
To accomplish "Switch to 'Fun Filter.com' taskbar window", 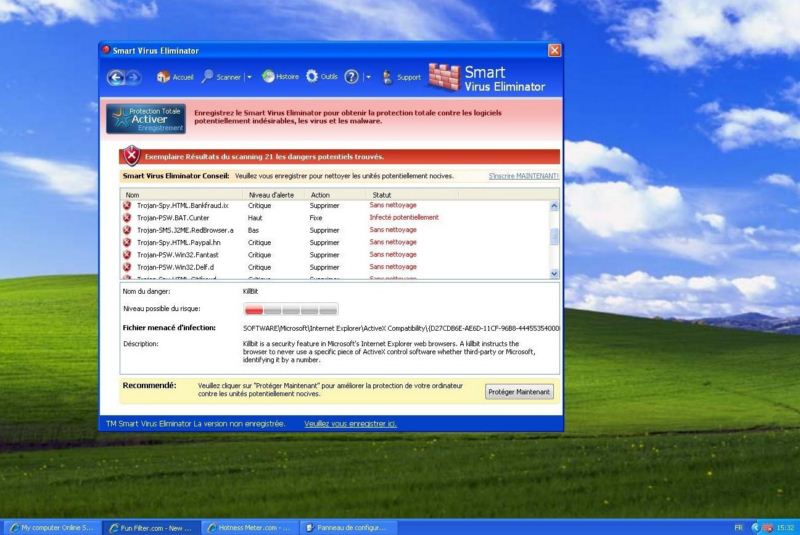I will coord(151,528).
